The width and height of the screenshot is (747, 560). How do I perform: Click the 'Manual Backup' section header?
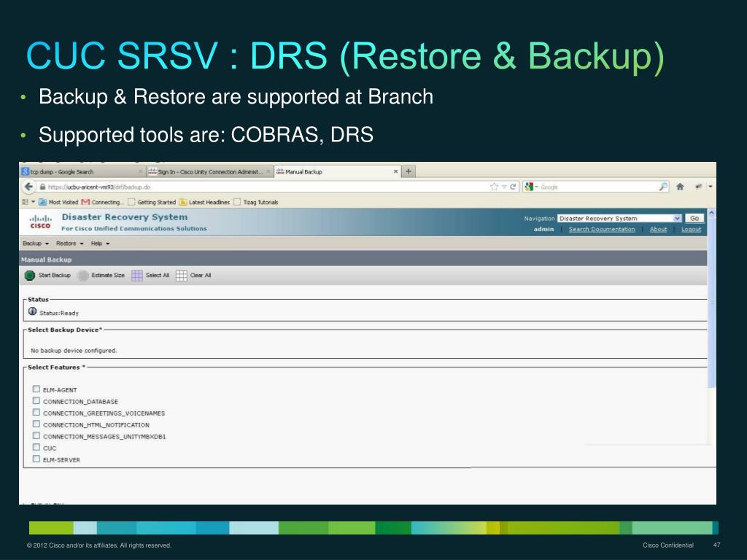click(x=46, y=260)
